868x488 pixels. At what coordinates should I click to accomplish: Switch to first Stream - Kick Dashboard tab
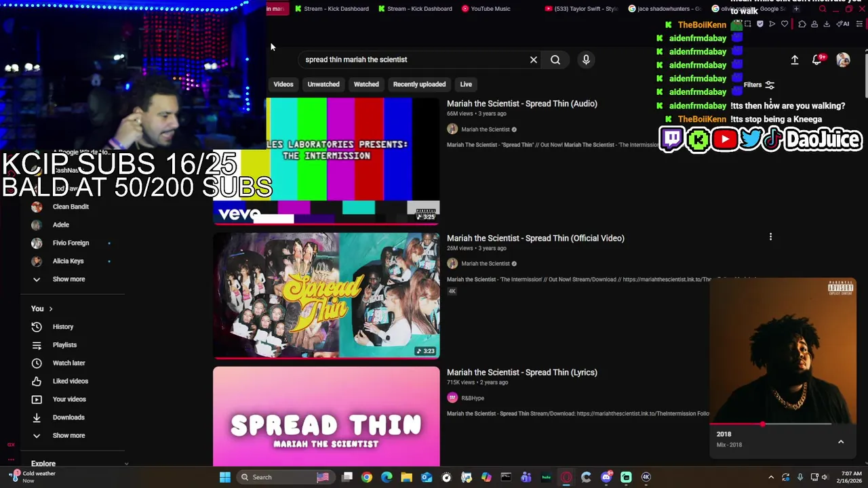tap(332, 9)
